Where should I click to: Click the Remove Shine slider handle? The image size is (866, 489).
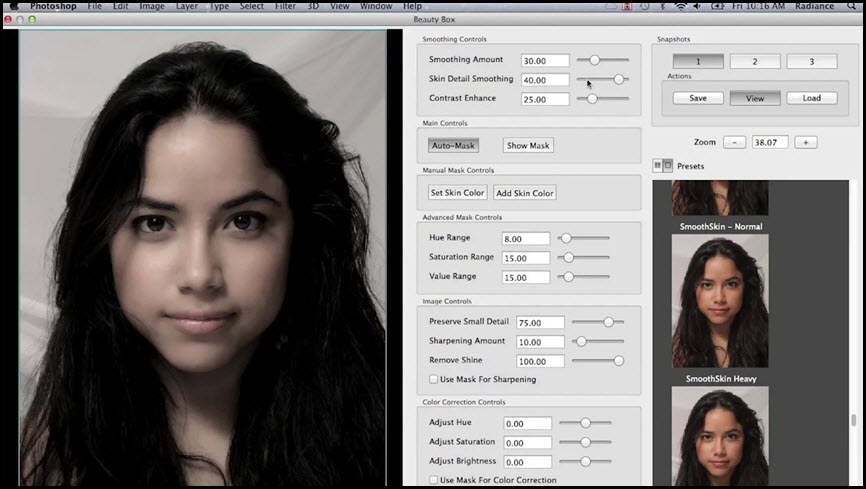pyautogui.click(x=619, y=361)
